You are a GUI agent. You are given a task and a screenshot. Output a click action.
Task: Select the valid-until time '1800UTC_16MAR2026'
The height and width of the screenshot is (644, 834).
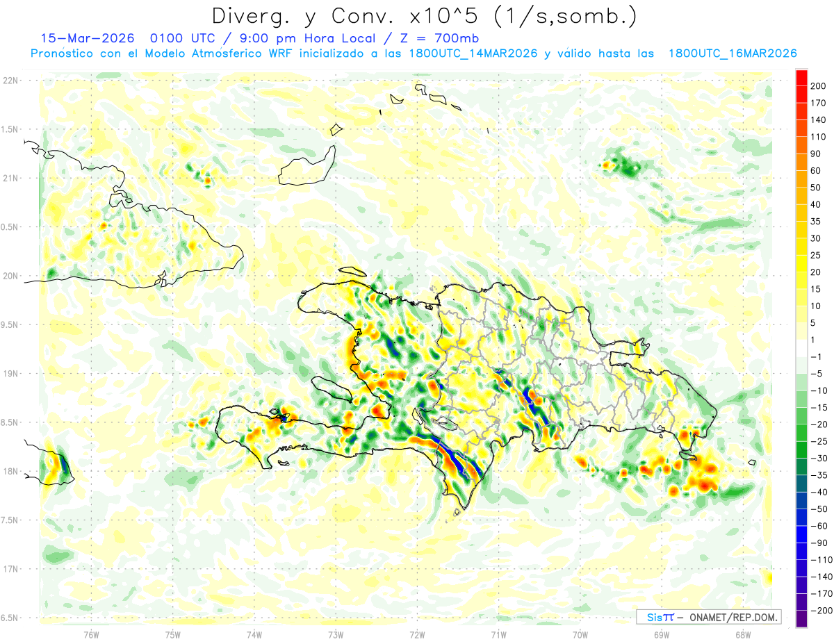click(x=732, y=53)
